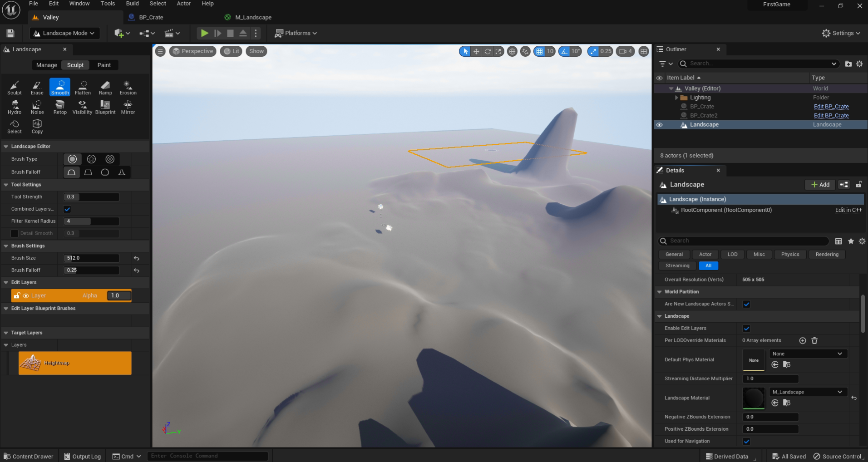Click the Add component button
The image size is (868, 462).
[820, 185]
